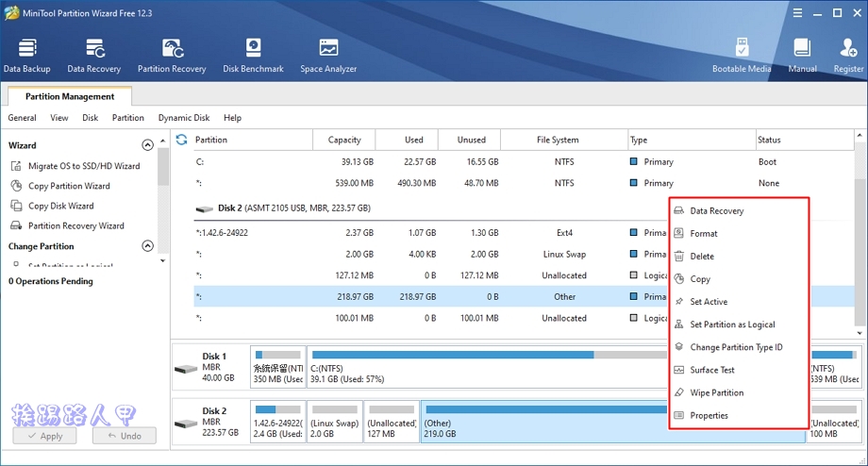
Task: Select 127 MB Unallocated block in map
Action: (x=392, y=423)
